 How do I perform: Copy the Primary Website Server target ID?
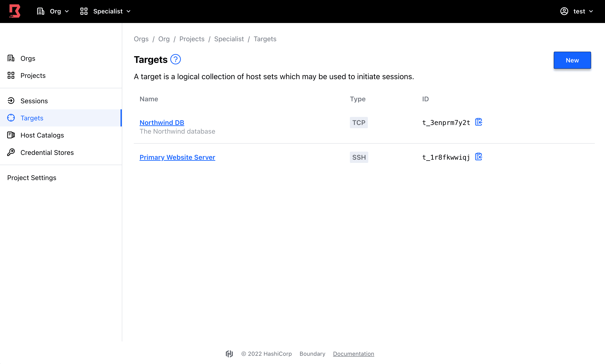(479, 157)
